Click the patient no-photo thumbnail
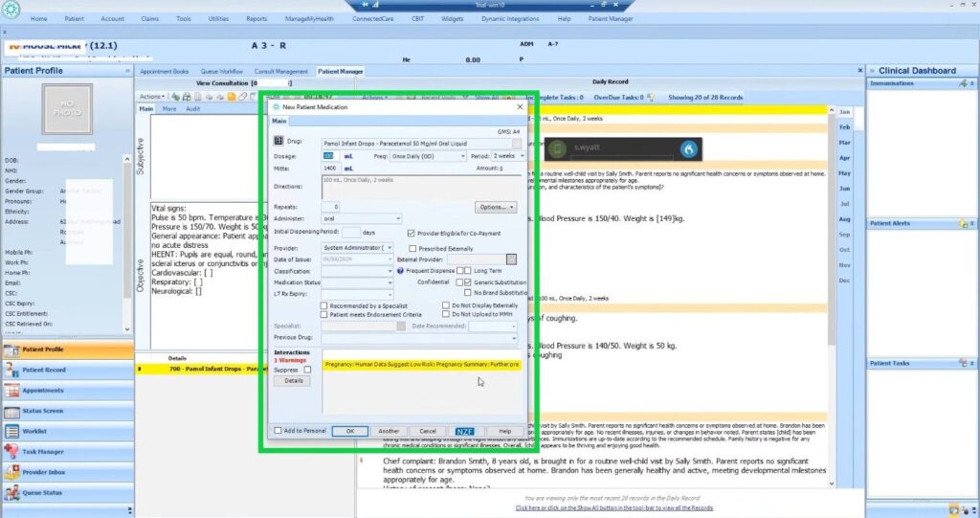This screenshot has height=518, width=980. [x=67, y=109]
